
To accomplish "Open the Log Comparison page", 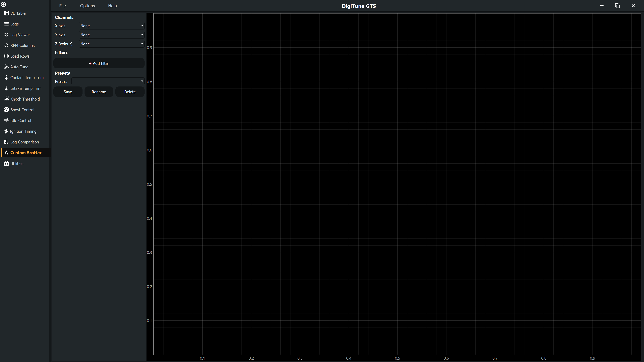I will coord(25,142).
